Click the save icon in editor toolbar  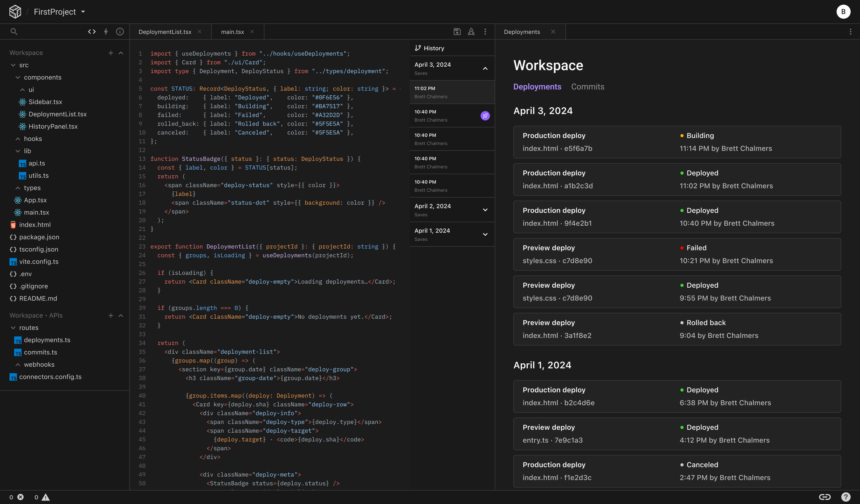[457, 31]
